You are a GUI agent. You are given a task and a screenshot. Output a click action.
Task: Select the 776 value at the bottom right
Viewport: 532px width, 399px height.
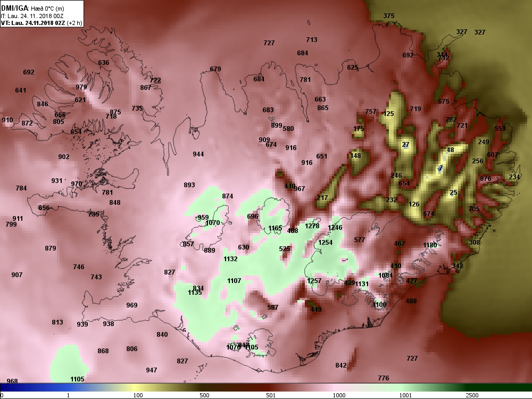[x=384, y=378]
